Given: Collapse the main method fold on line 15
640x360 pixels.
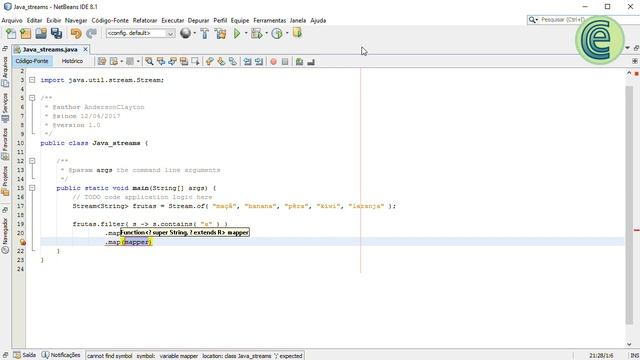Looking at the screenshot, I should pos(32,188).
